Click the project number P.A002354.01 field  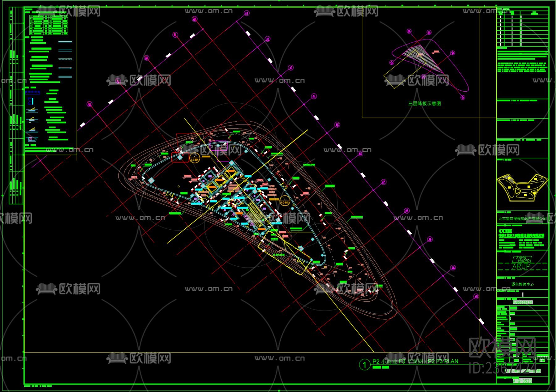click(522, 302)
